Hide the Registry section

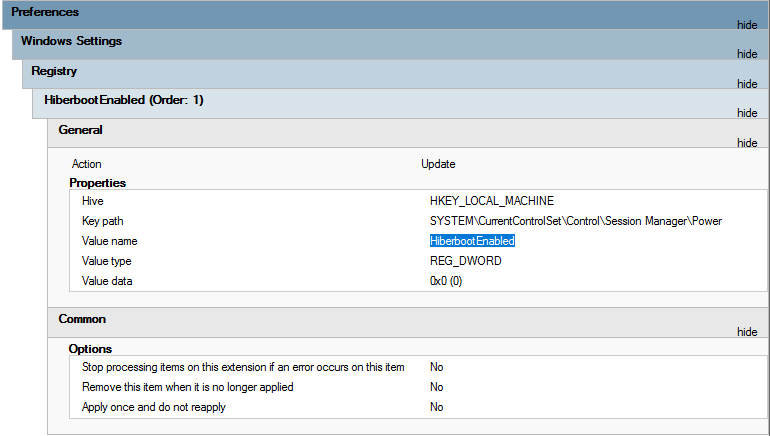(x=747, y=84)
